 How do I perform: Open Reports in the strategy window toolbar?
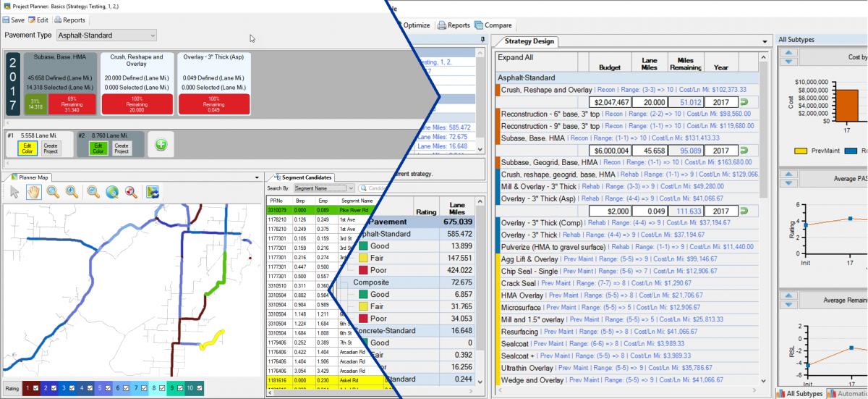[454, 25]
